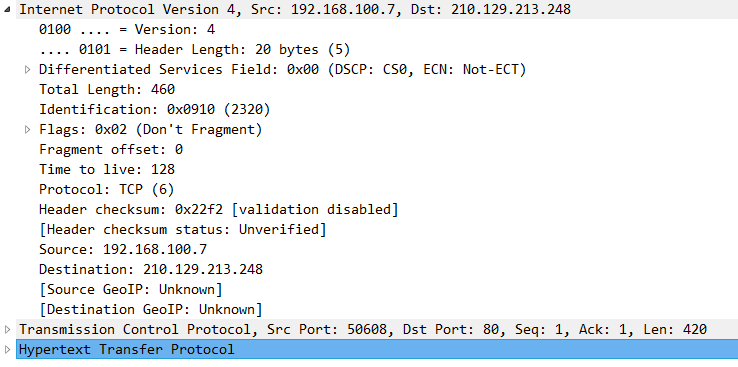Collapse the Internet Protocol Version 4 section
This screenshot has height=367, width=738.
(x=7, y=10)
